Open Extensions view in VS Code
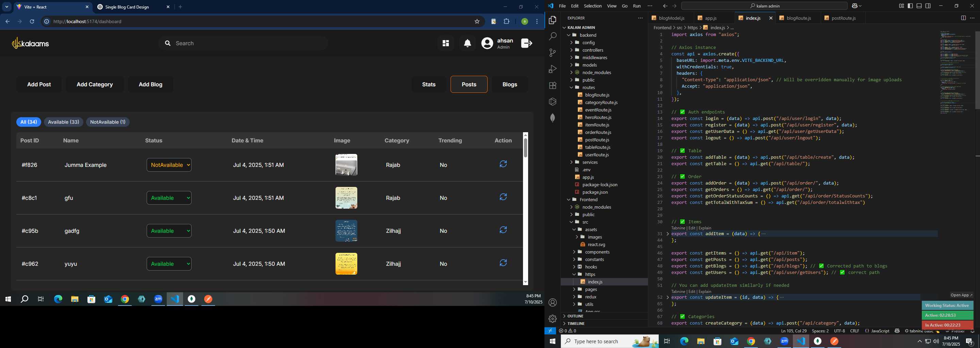This screenshot has height=348, width=980. pyautogui.click(x=552, y=86)
